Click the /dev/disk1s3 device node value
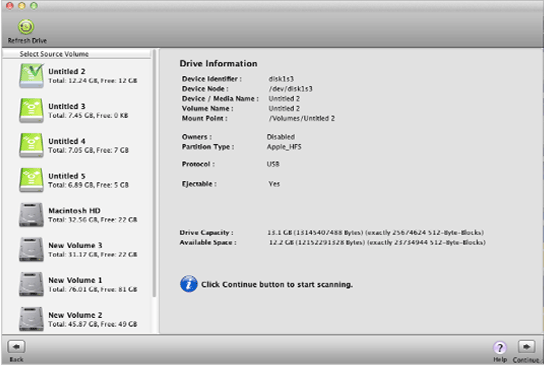The width and height of the screenshot is (544, 365). [x=290, y=89]
